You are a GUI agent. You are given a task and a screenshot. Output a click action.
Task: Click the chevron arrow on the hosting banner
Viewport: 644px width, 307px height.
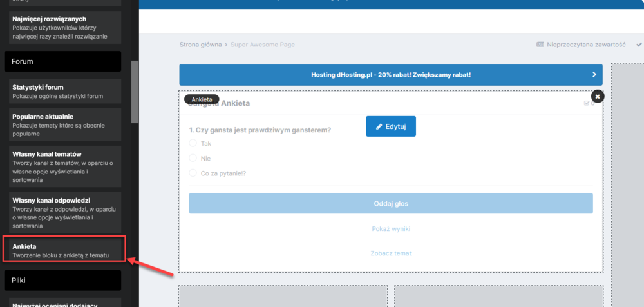[594, 75]
